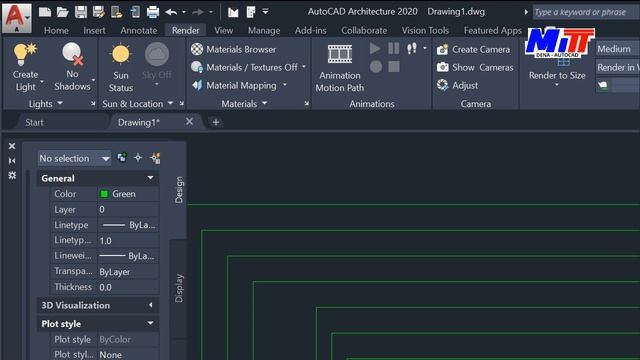
Task: Close the Properties palette
Action: coord(12,146)
